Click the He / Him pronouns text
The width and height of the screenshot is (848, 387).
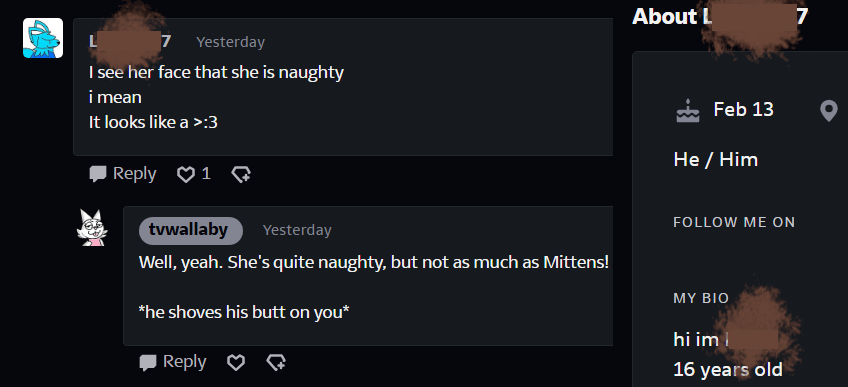[716, 160]
